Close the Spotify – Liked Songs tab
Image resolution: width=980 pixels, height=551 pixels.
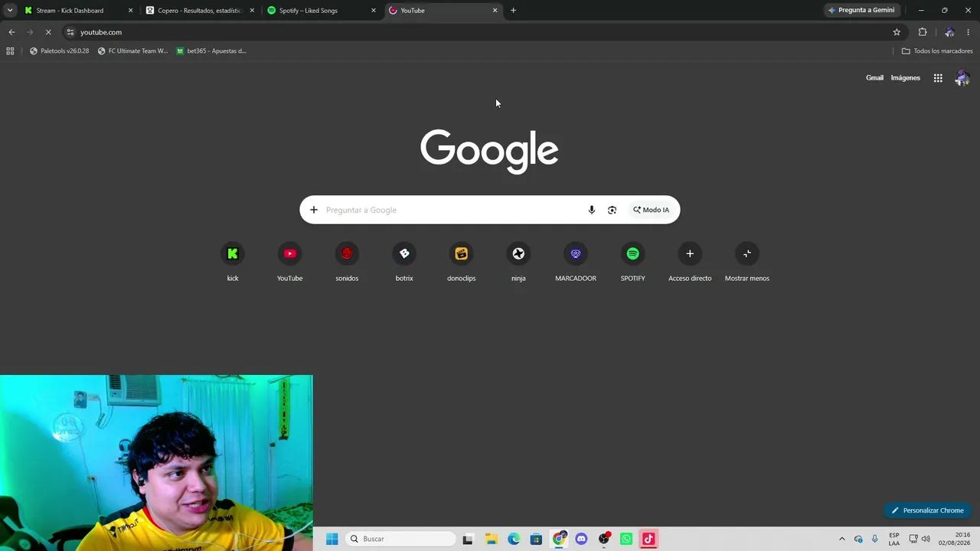pyautogui.click(x=374, y=11)
